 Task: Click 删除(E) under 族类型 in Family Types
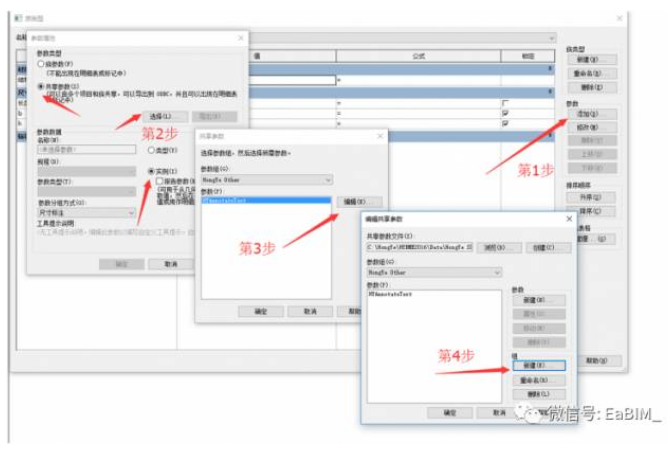(x=592, y=87)
